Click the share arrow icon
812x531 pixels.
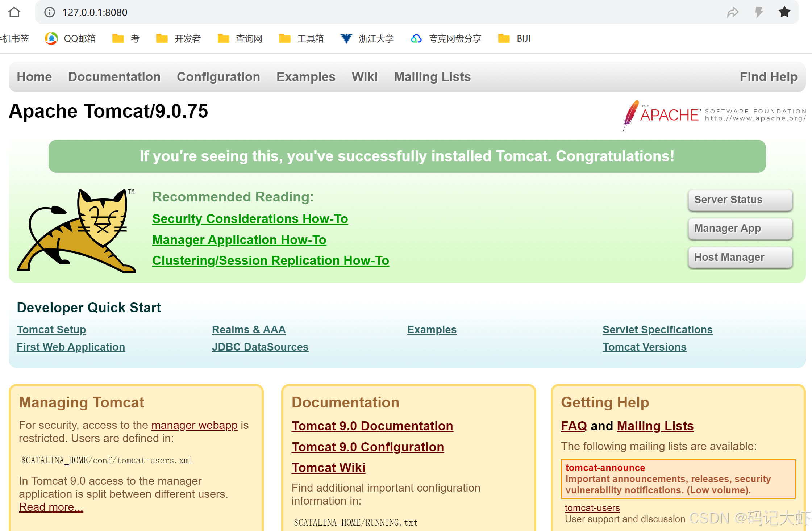pos(733,12)
